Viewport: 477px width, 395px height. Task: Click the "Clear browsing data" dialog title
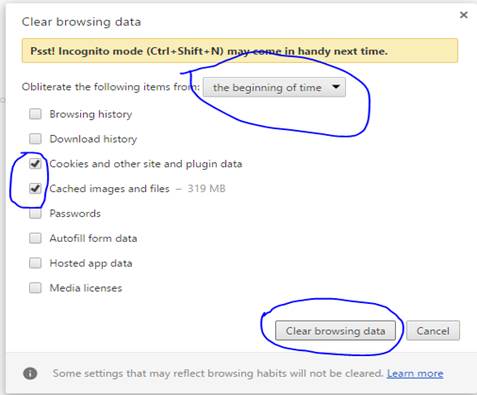81,22
